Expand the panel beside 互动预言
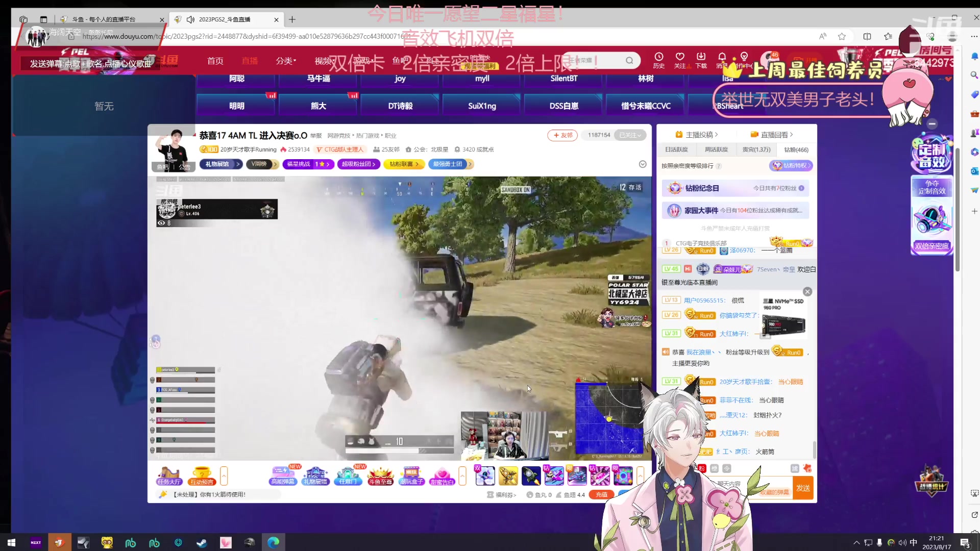980x551 pixels. click(224, 475)
